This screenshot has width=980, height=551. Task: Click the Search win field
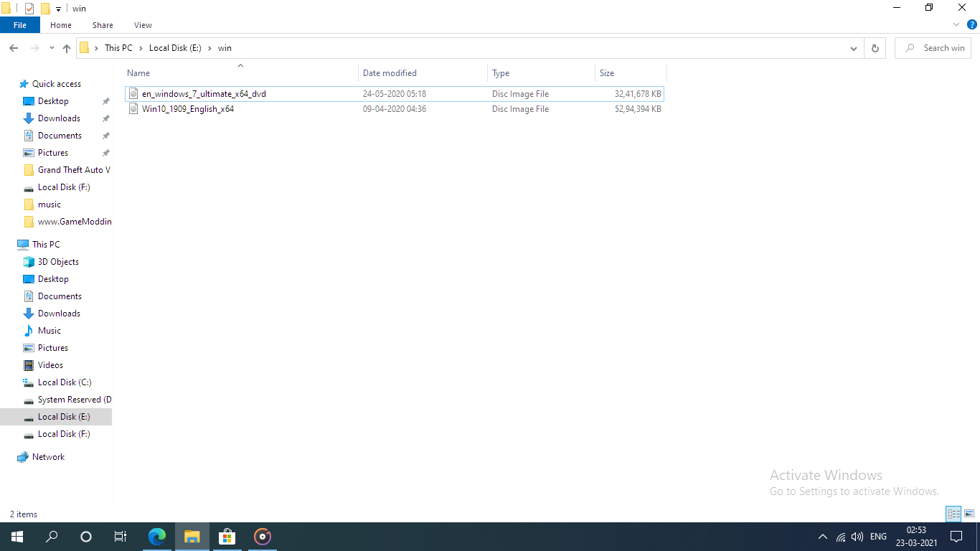[x=933, y=48]
